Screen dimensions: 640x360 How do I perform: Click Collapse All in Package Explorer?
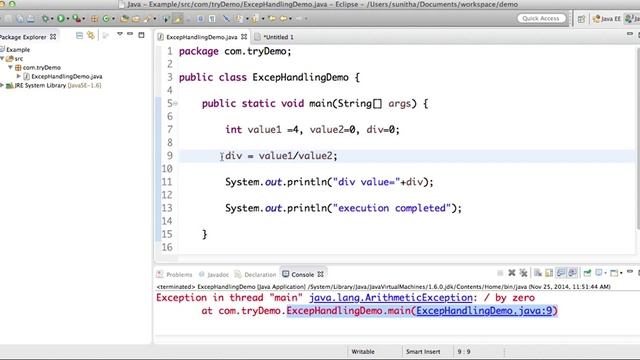(79, 36)
